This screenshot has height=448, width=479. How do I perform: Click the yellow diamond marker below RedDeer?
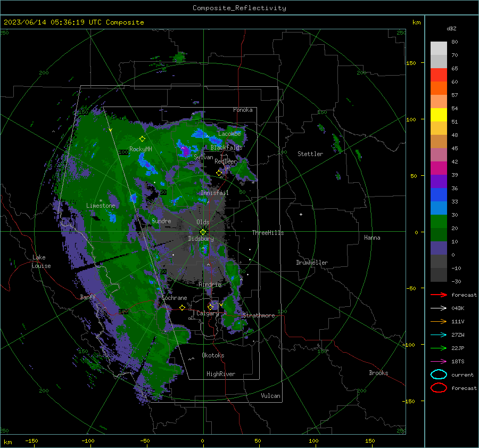pyautogui.click(x=219, y=173)
